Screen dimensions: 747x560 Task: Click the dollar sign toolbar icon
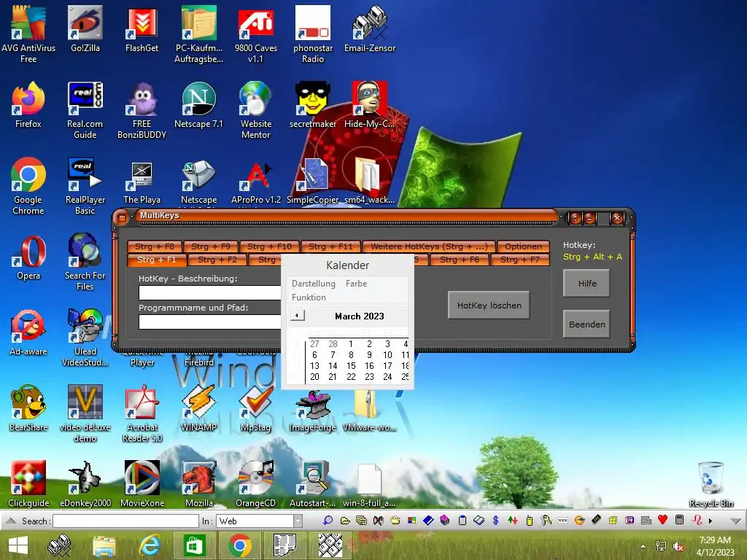[x=495, y=521]
